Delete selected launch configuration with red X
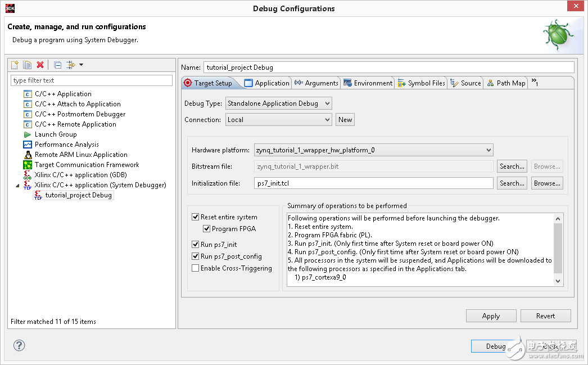Viewport: 588px width, 365px height. pos(40,65)
